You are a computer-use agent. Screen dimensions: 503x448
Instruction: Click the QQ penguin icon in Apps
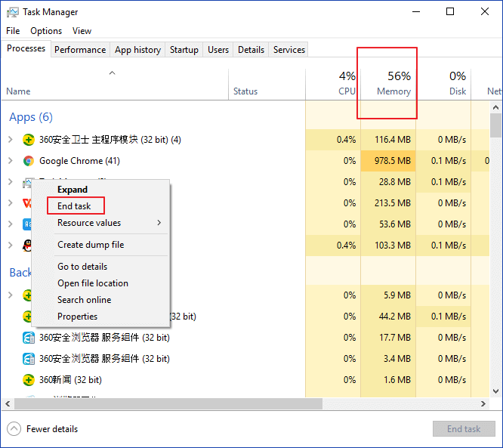point(29,246)
